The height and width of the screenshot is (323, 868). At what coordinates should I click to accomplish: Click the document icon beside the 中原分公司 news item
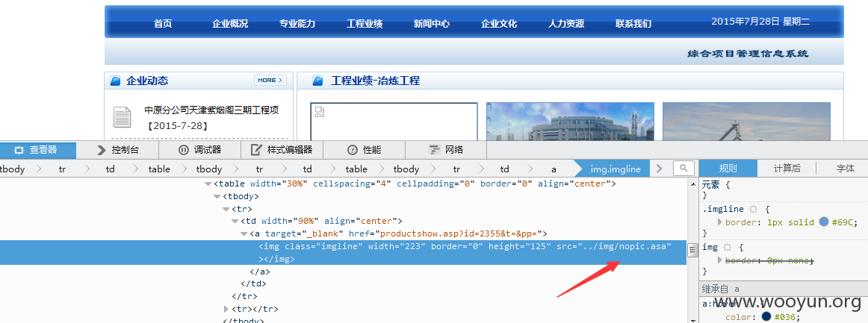coord(123,117)
